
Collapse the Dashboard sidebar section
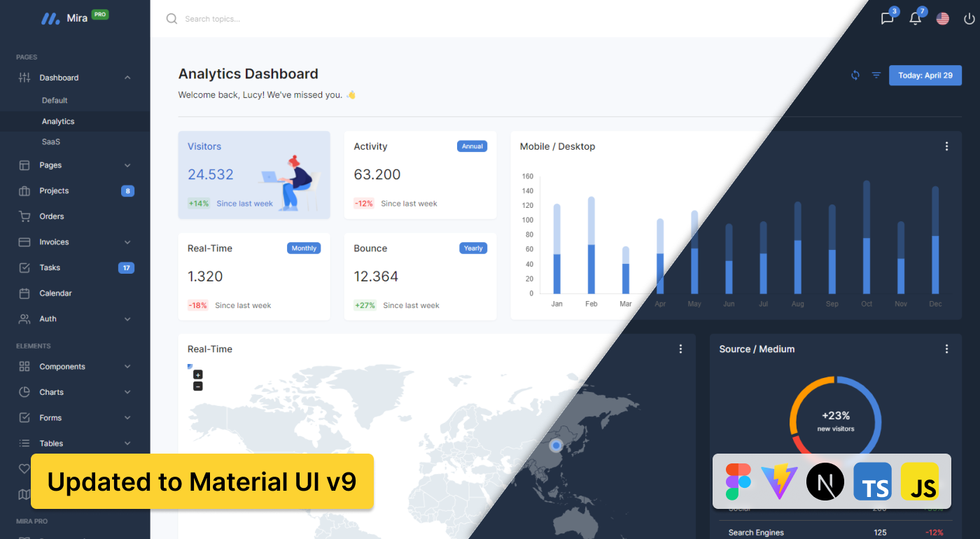127,78
